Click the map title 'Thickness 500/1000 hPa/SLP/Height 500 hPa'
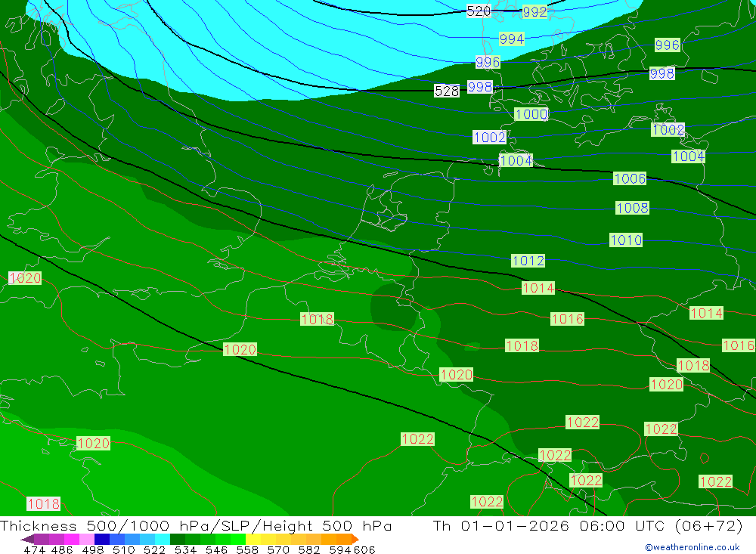 [x=196, y=525]
